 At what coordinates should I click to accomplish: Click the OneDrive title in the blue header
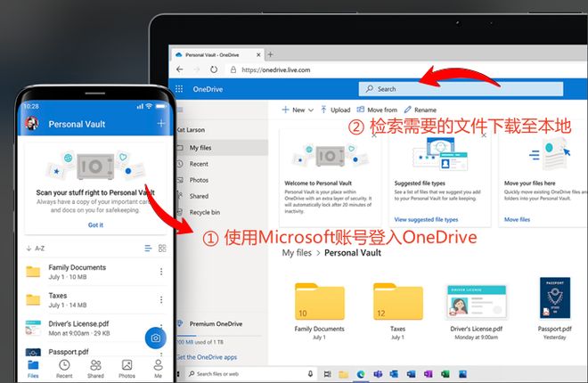[208, 89]
